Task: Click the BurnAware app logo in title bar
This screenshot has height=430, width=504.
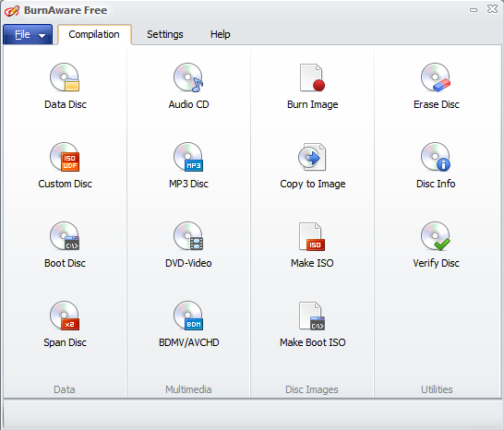Action: point(12,10)
